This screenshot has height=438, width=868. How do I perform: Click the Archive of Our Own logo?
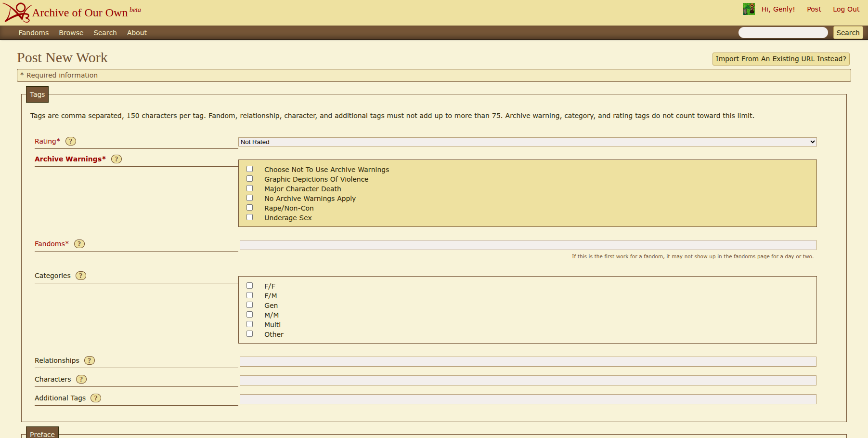(x=17, y=13)
